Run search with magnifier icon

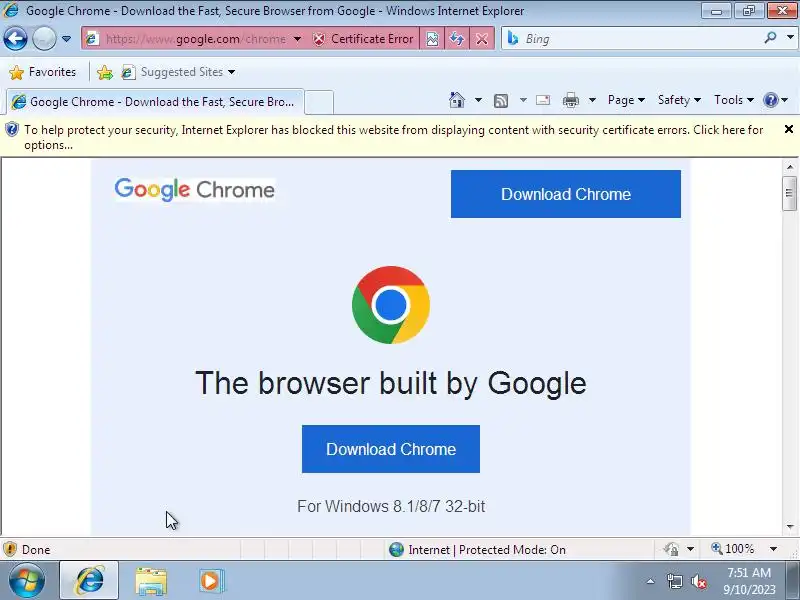tap(770, 38)
